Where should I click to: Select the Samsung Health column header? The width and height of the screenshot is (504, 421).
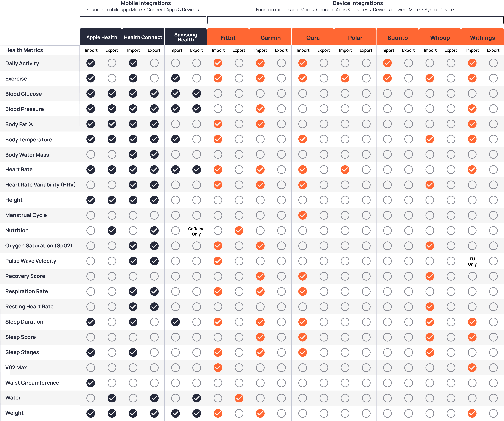pyautogui.click(x=186, y=37)
